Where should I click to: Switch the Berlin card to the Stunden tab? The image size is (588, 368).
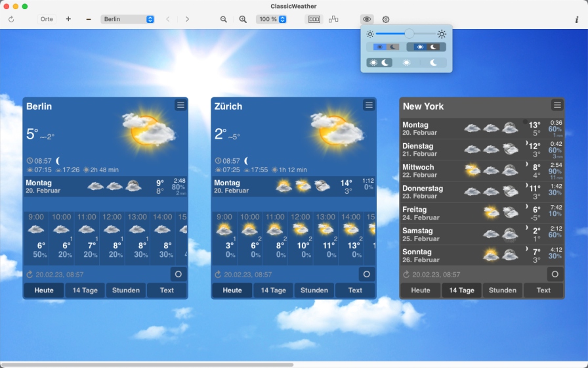(x=126, y=290)
